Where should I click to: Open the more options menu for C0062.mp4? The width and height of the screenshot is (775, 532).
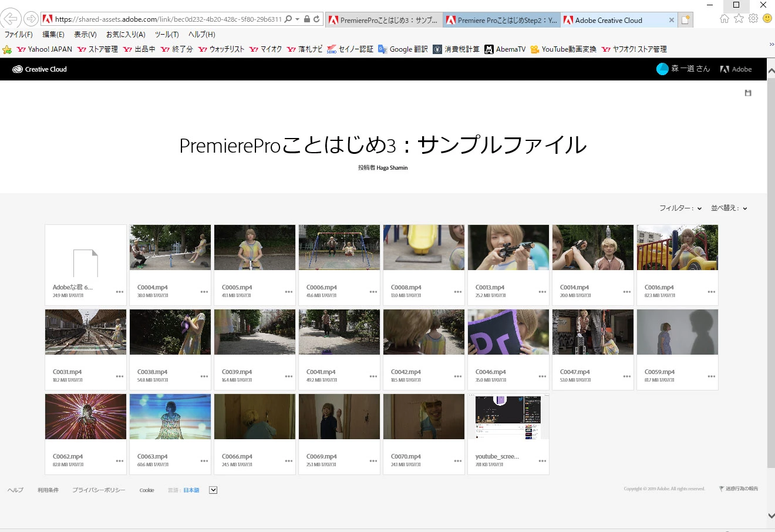click(120, 461)
